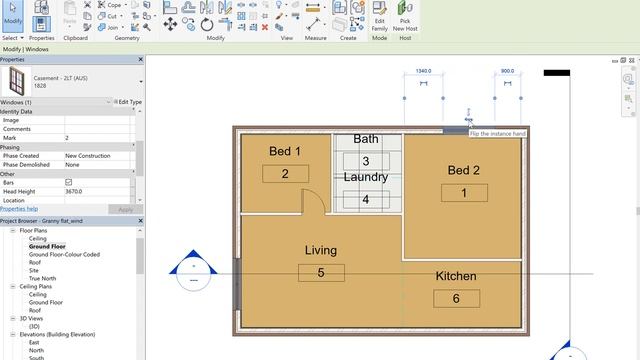The height and width of the screenshot is (360, 640).
Task: Click the Edit Family button
Action: coord(380,16)
